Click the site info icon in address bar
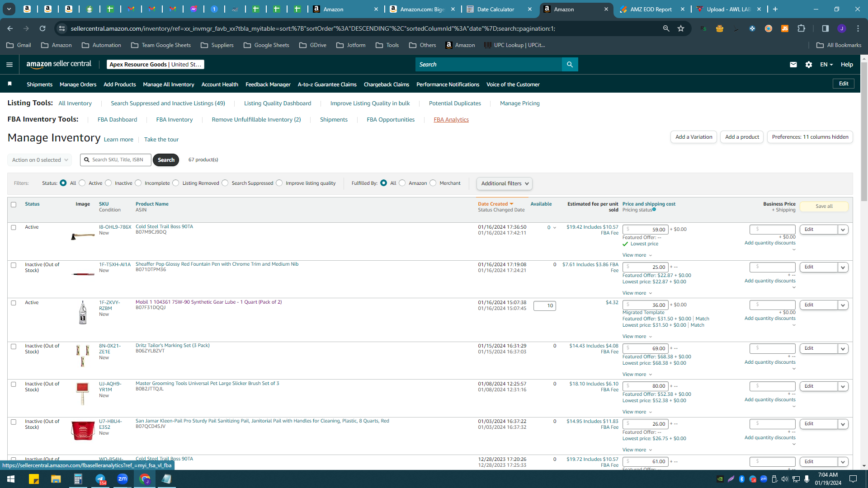The image size is (868, 488). 62,28
